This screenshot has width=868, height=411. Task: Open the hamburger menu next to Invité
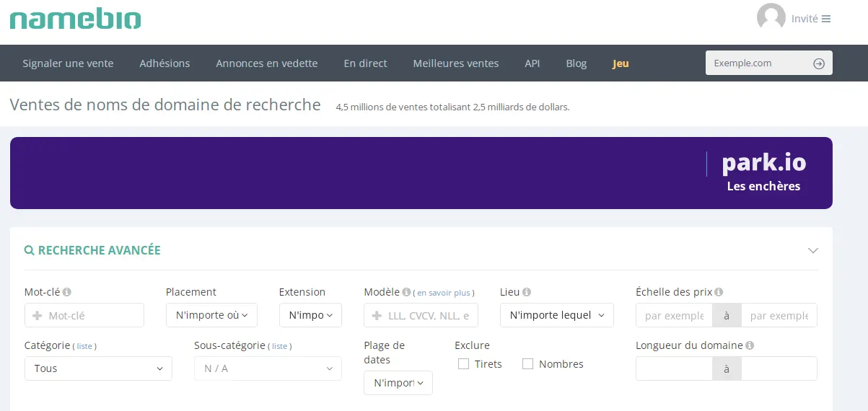click(826, 19)
